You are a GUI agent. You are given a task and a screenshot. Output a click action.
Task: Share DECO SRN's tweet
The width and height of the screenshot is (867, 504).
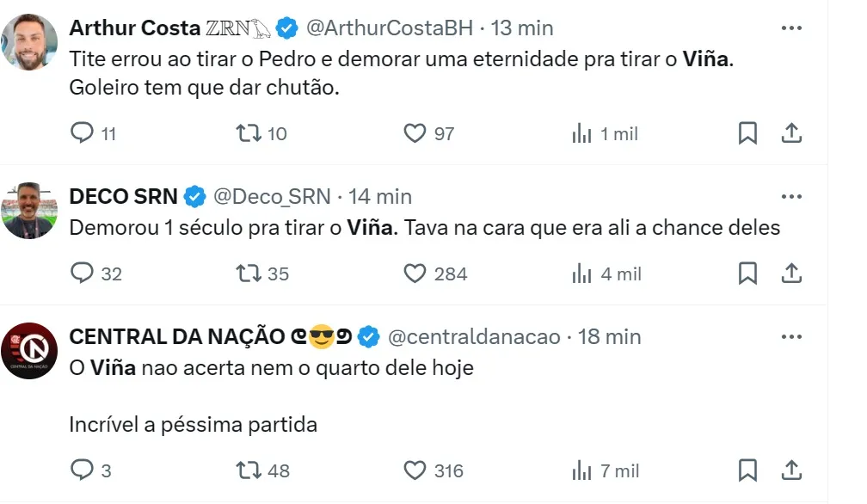click(x=791, y=274)
